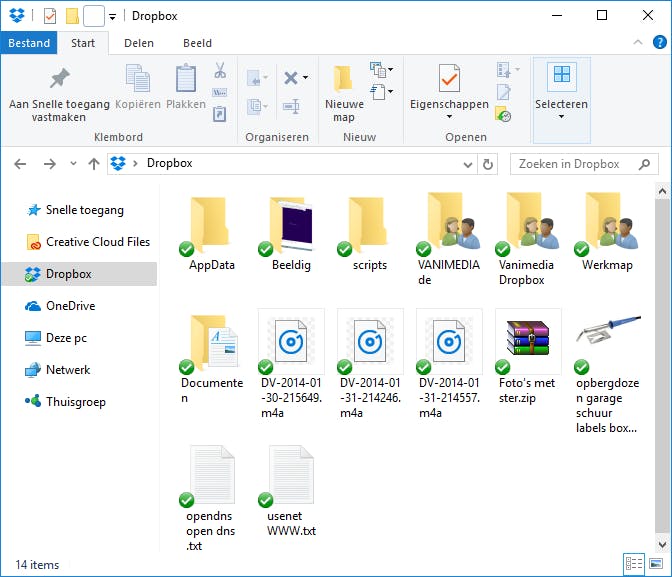Switch to large icons view in status bar
This screenshot has width=672, height=577.
(x=656, y=564)
